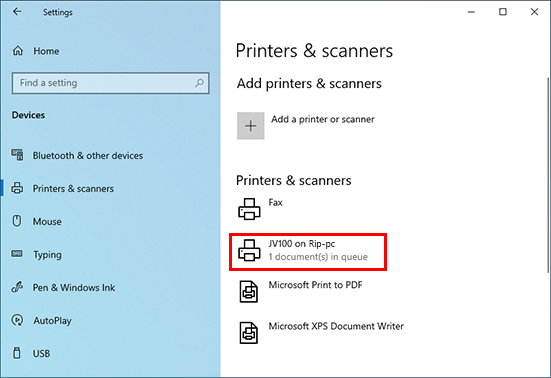
Task: Open Pen & Windows Ink settings
Action: point(74,287)
